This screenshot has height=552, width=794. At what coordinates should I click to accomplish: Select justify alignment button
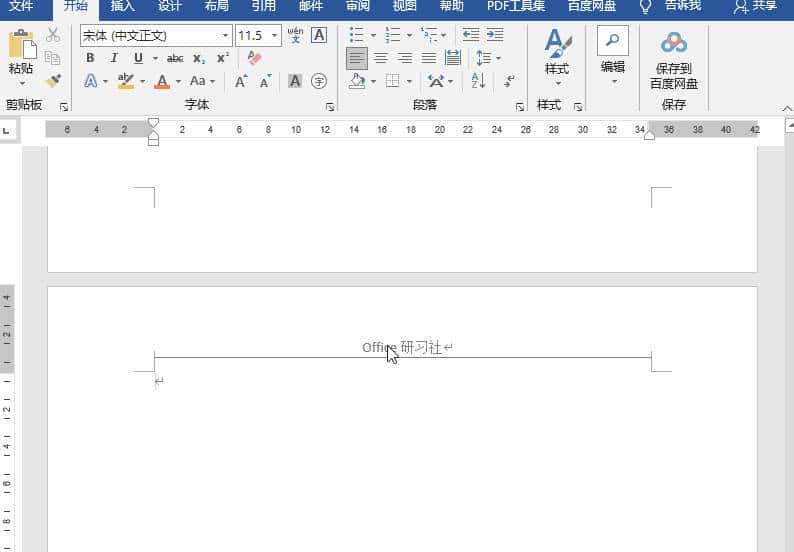(429, 58)
